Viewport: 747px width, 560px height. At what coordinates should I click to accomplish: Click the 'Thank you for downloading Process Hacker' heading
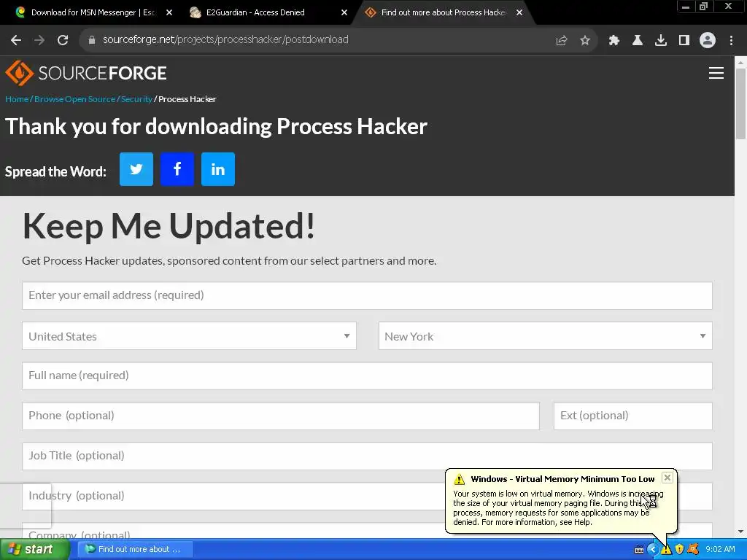coord(216,127)
